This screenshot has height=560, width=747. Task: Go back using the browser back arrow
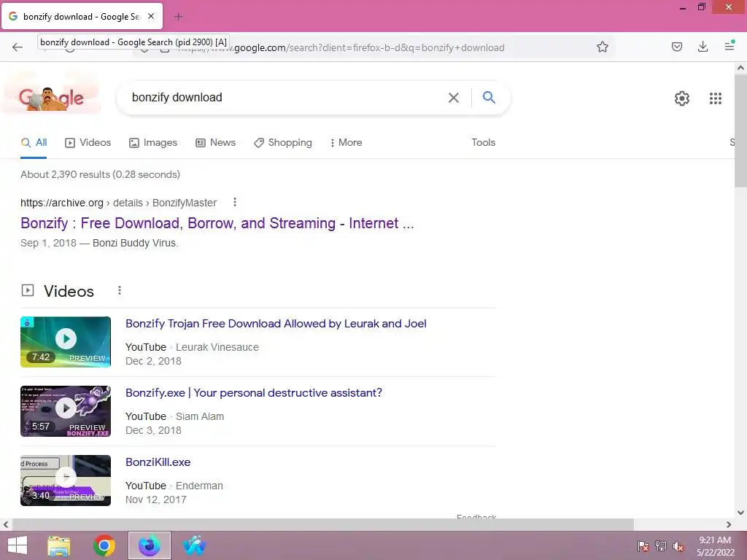tap(18, 47)
